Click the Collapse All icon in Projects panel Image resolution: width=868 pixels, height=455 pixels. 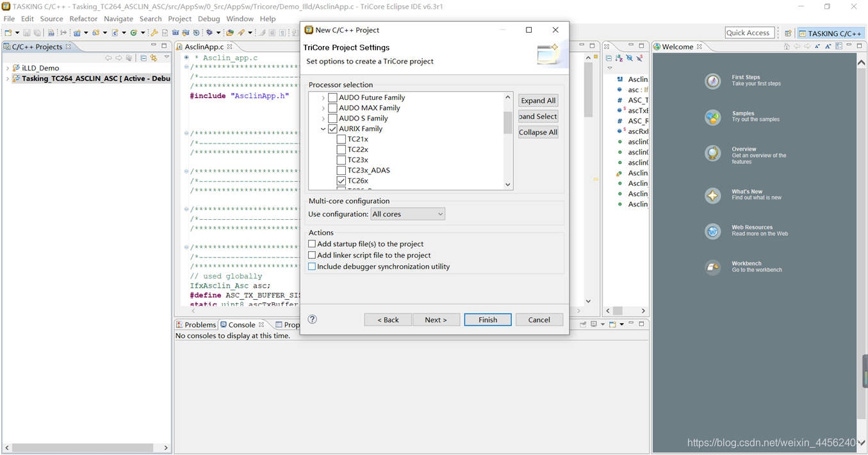click(143, 58)
